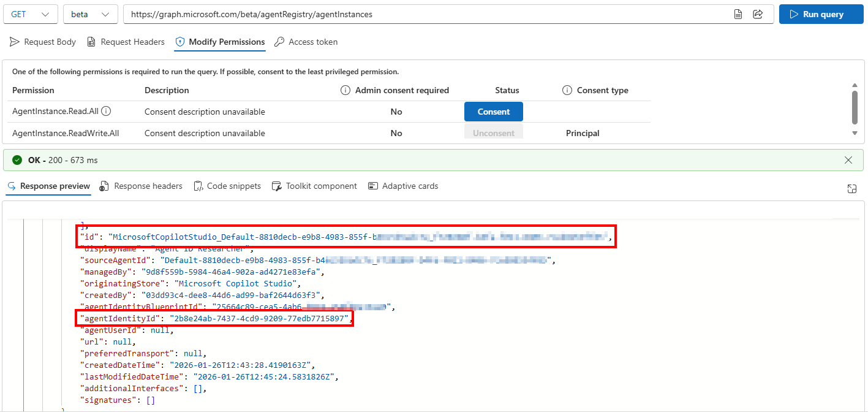Screen dimensions: 868x412
Task: Click the info icon beside AgentInstance.Read.All
Action: tap(106, 112)
